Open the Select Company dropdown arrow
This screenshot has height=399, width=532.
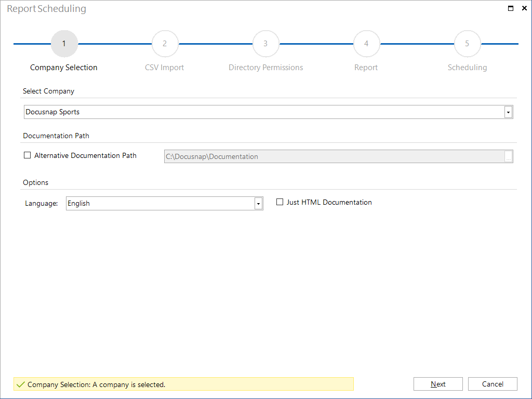(508, 112)
